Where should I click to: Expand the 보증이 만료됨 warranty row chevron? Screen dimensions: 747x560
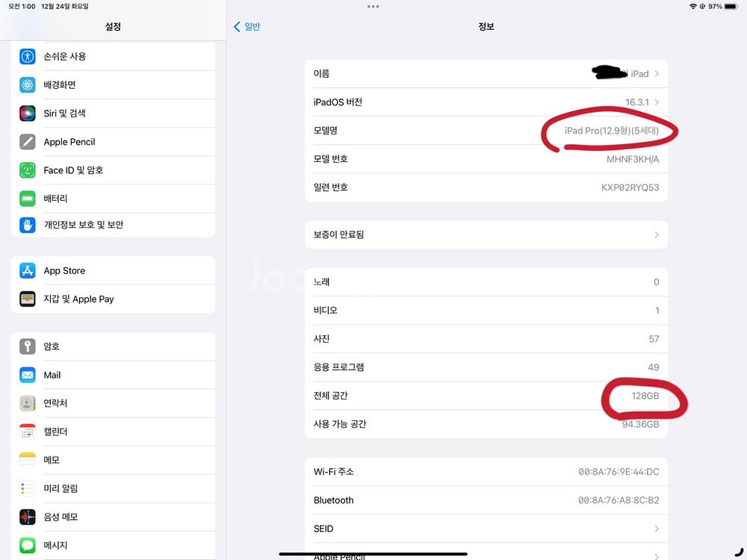pos(657,234)
